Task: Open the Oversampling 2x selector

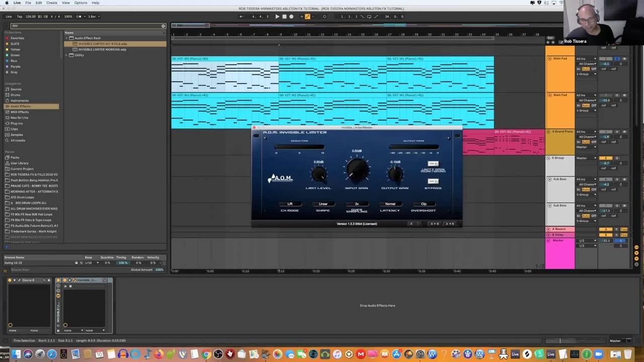Action: click(x=357, y=204)
